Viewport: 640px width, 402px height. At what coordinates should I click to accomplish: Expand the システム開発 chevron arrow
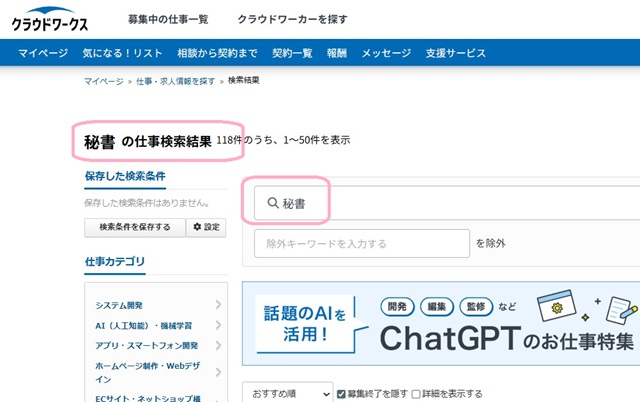click(x=218, y=305)
